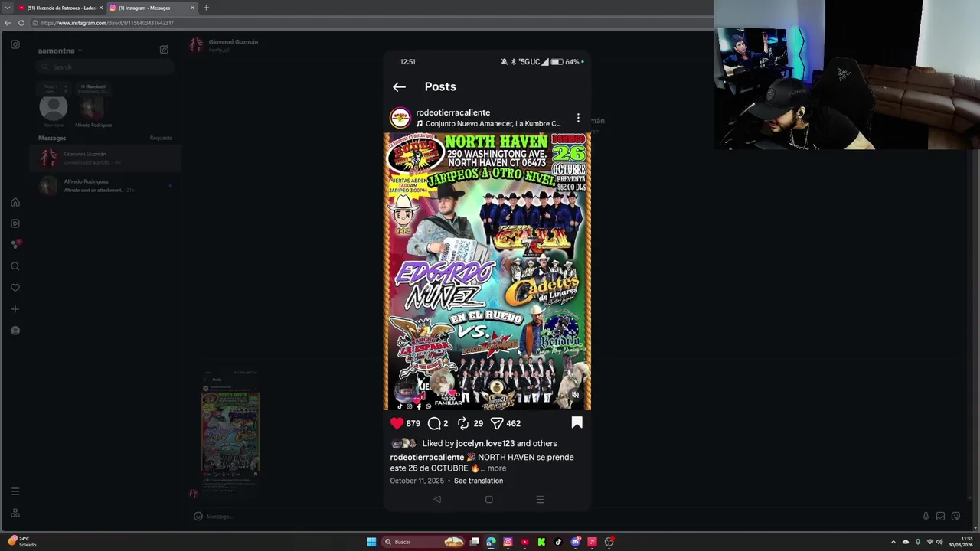Open Discord from the taskbar

point(575,542)
